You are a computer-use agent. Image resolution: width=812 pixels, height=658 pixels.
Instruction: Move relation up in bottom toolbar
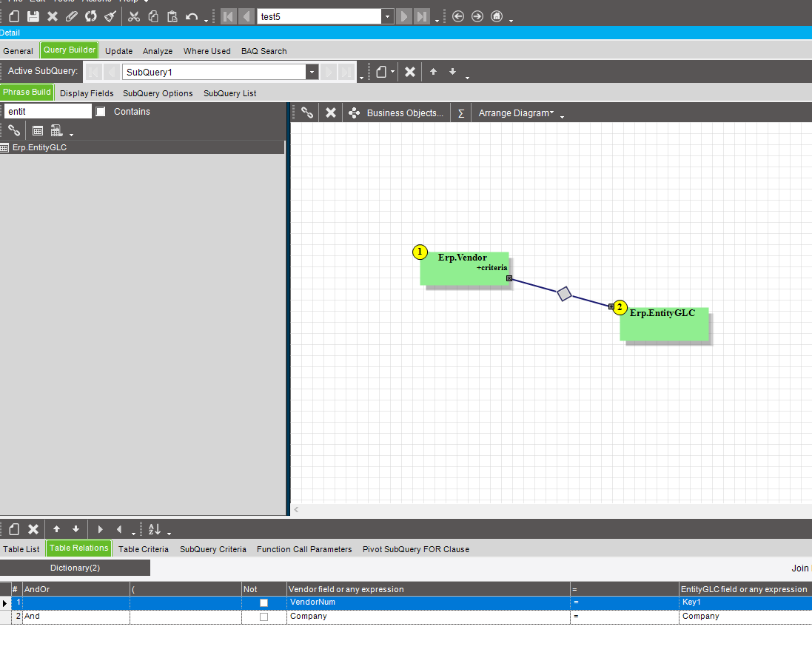[57, 529]
